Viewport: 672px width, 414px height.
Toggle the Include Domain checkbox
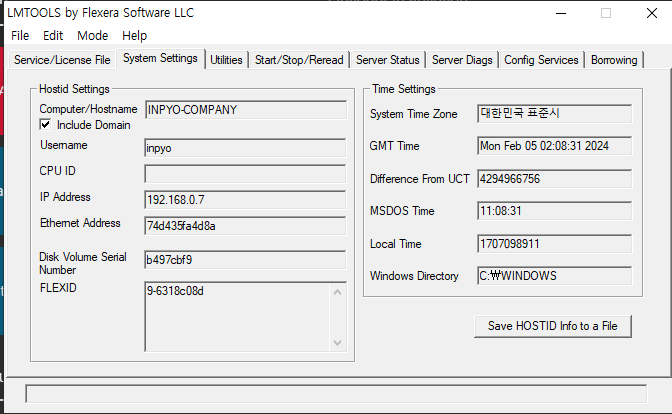tap(45, 125)
